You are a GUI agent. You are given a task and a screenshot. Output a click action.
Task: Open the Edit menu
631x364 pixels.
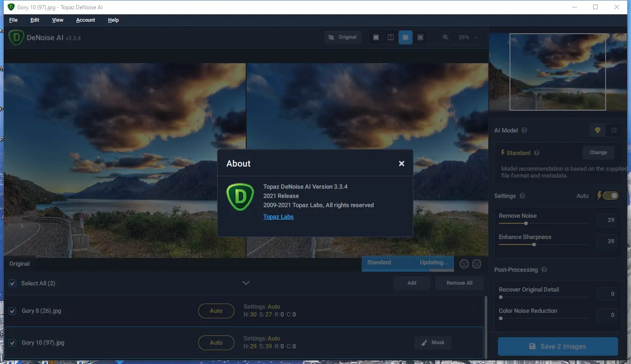click(x=35, y=20)
